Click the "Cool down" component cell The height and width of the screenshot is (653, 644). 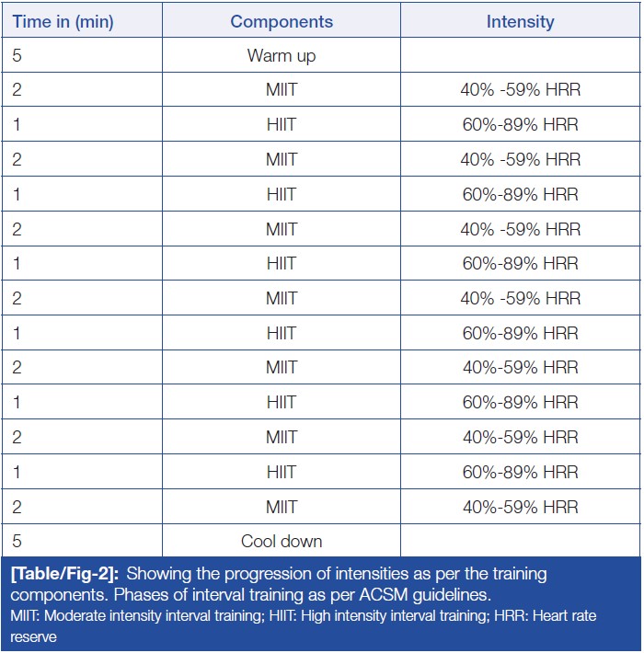click(282, 541)
